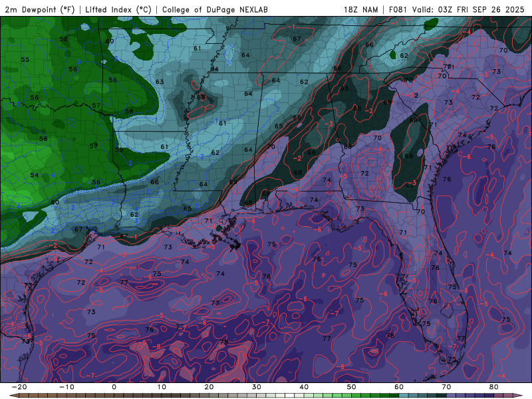Click the "80" label on the color scale
532x399 pixels.
pos(494,387)
